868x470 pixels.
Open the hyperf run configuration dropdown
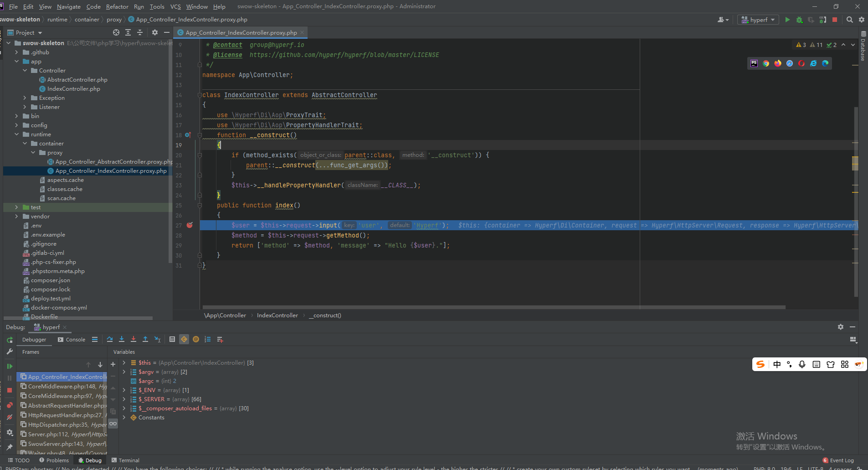[758, 20]
